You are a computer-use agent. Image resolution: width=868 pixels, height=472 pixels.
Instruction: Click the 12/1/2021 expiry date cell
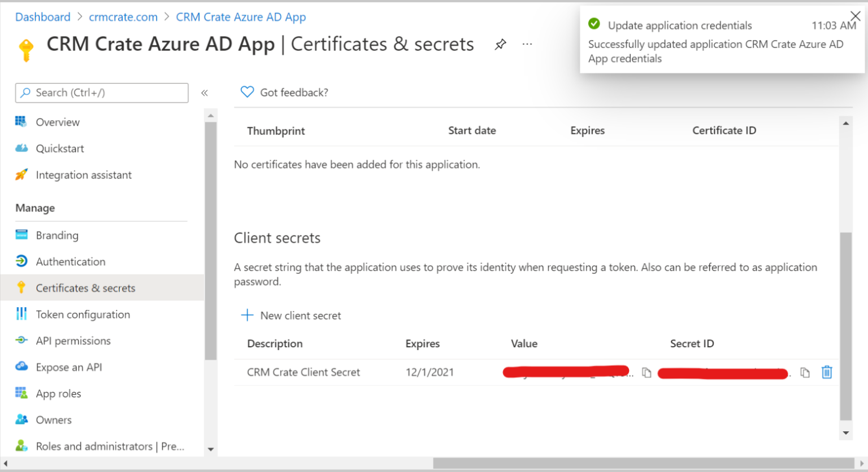(429, 373)
